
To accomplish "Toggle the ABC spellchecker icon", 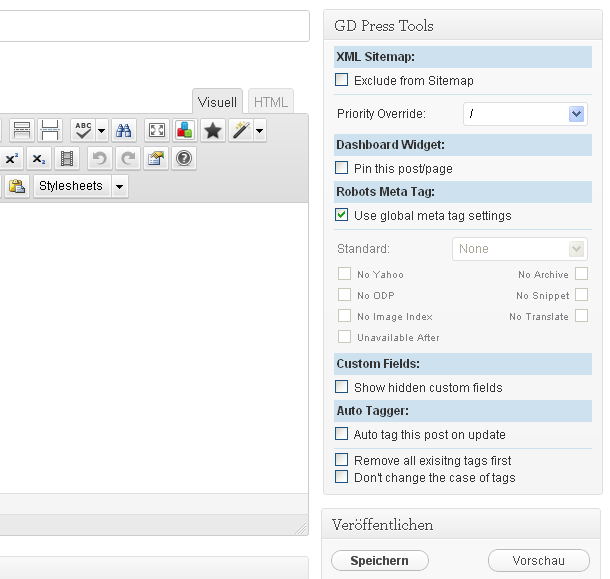I will [x=83, y=130].
